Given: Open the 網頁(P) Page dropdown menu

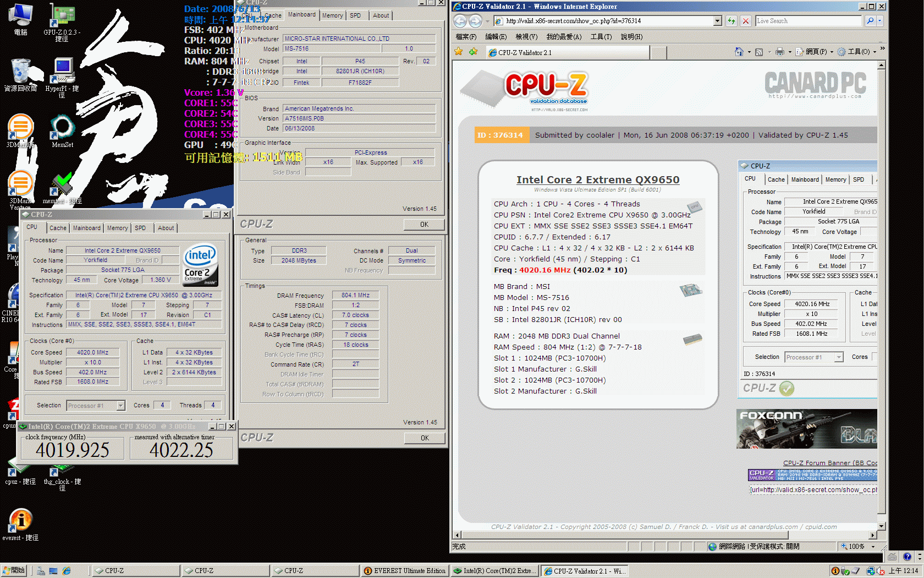Looking at the screenshot, I should 812,52.
